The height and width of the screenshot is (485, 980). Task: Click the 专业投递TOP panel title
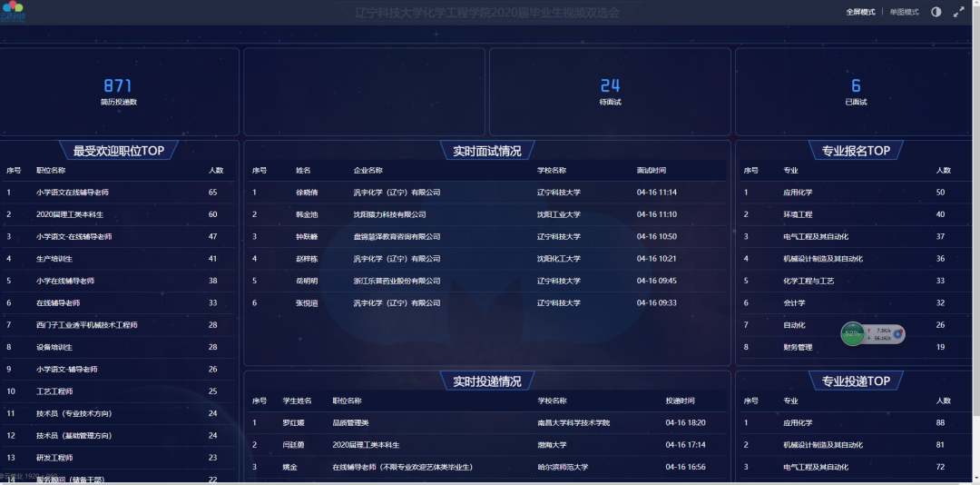[856, 381]
